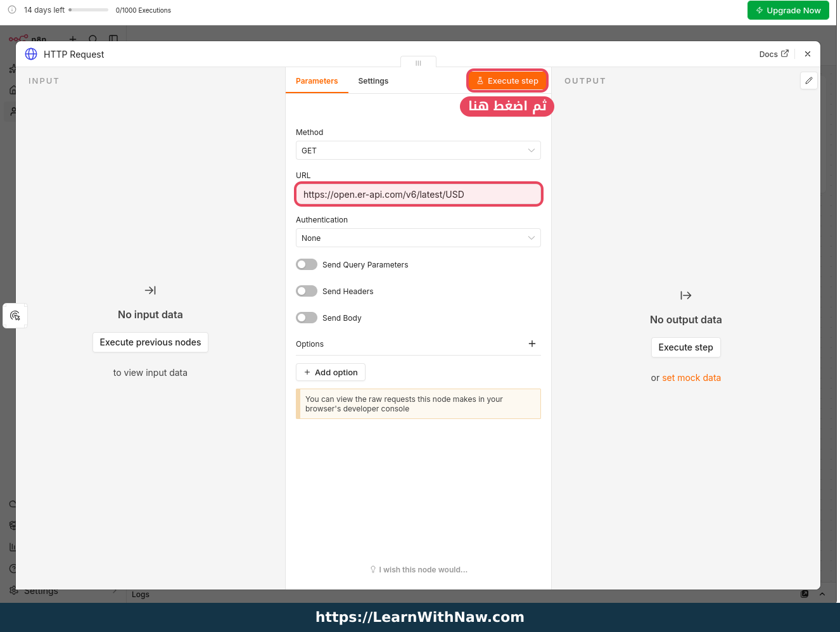Open the Method dropdown showing GET
The width and height of the screenshot is (840, 632).
click(418, 150)
